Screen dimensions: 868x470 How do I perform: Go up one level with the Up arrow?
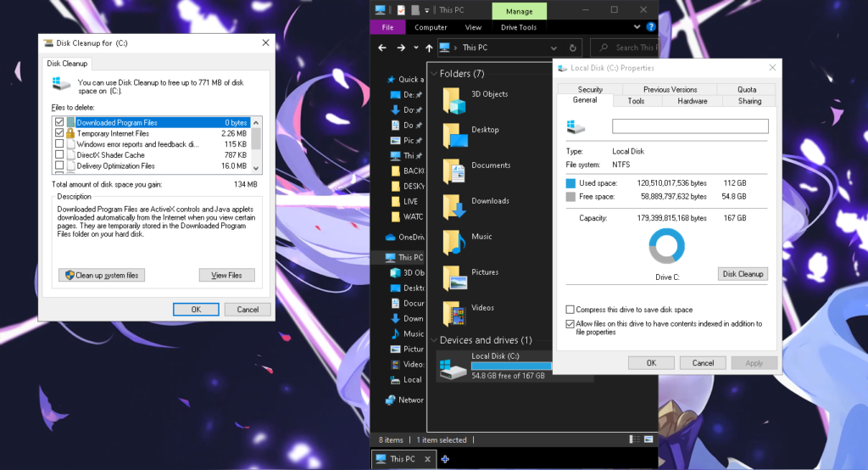430,48
